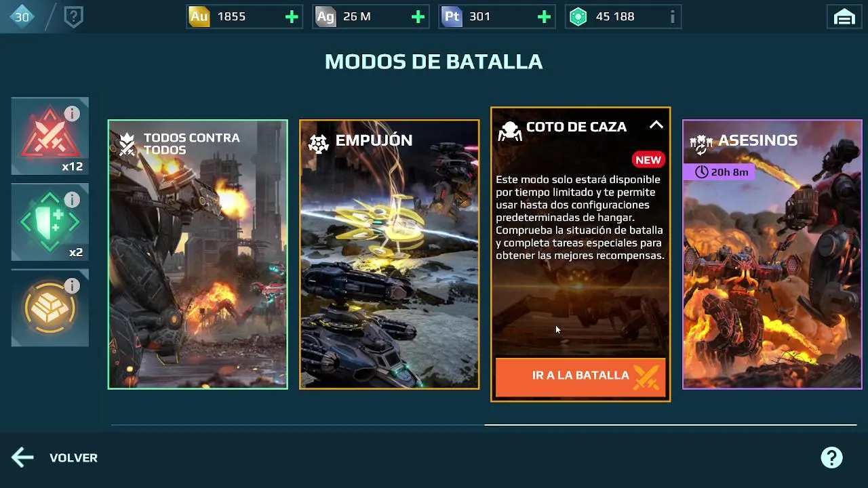Activate the gold bars reward booster
Viewport: 868px width, 488px height.
coord(50,308)
